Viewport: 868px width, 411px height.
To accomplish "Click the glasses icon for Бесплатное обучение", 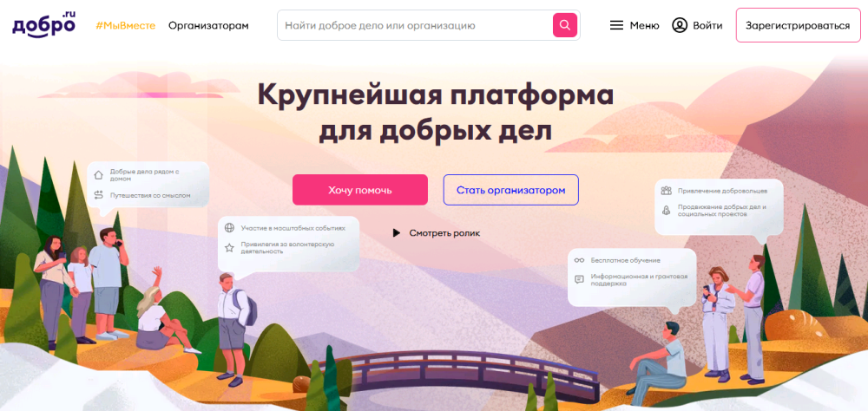I will (579, 260).
